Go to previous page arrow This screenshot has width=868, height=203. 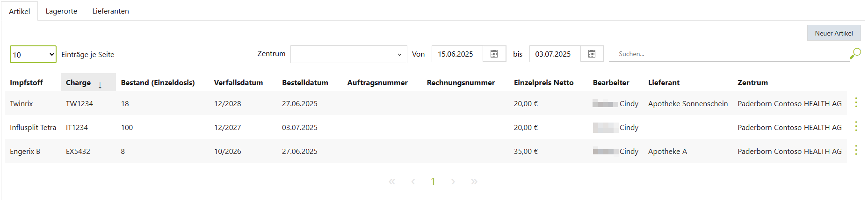413,181
